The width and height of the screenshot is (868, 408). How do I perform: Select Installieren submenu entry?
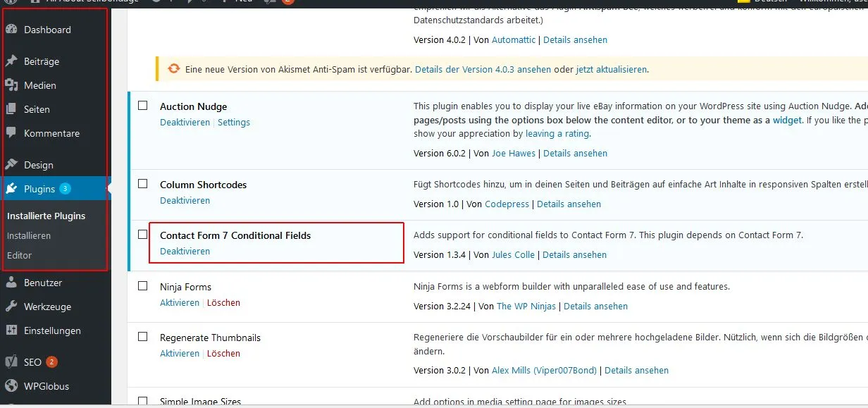tap(29, 235)
